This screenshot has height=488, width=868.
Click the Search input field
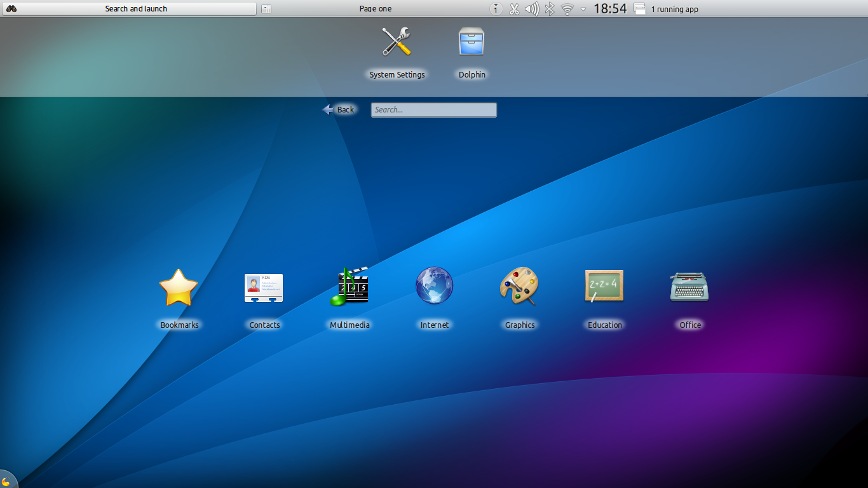433,110
